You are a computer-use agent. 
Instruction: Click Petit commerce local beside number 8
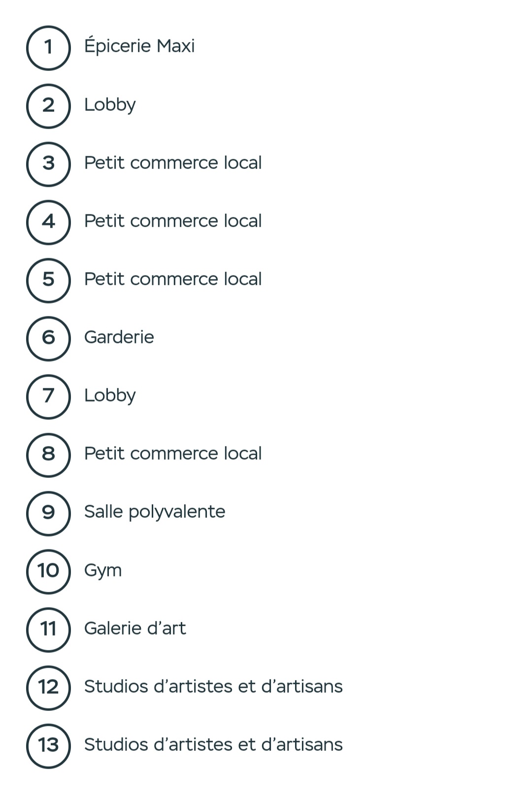point(173,453)
